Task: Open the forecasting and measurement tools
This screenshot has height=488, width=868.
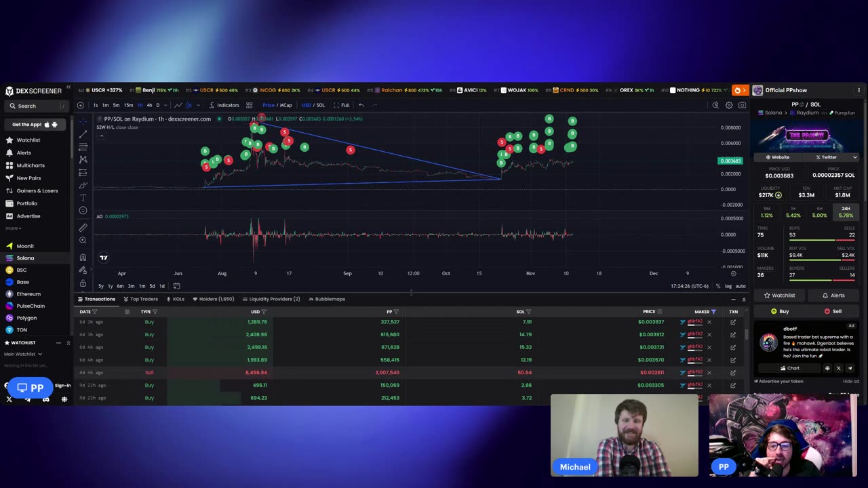Action: point(83,172)
